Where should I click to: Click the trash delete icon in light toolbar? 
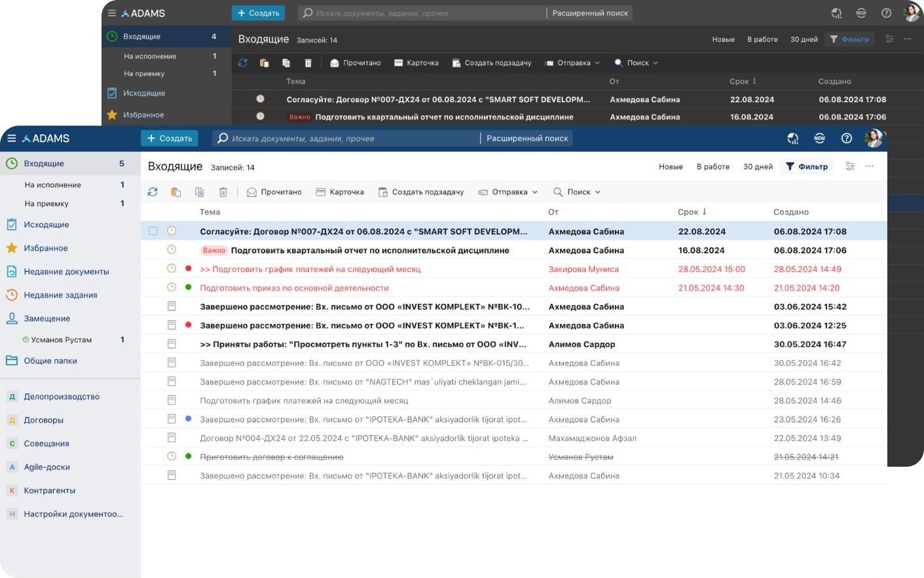[223, 192]
